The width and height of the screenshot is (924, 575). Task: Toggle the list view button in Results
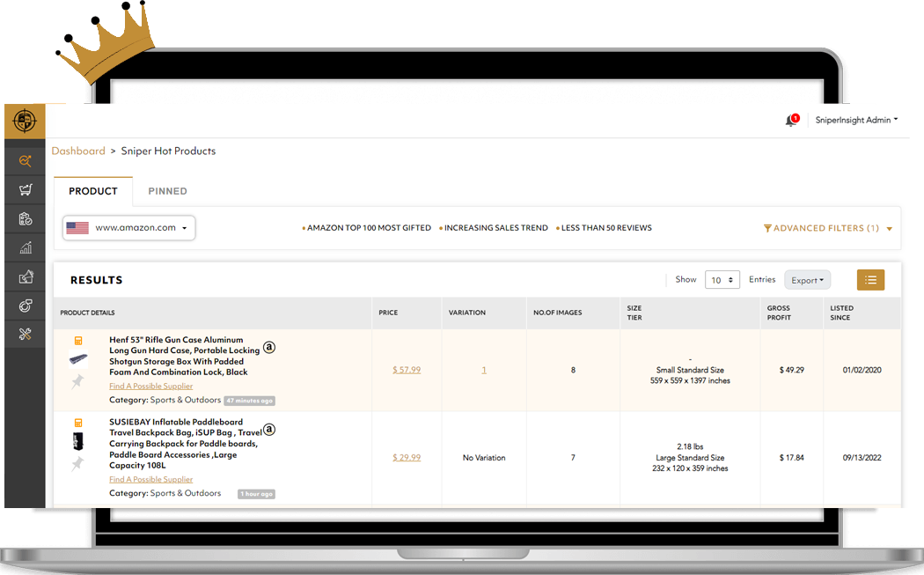pos(870,280)
